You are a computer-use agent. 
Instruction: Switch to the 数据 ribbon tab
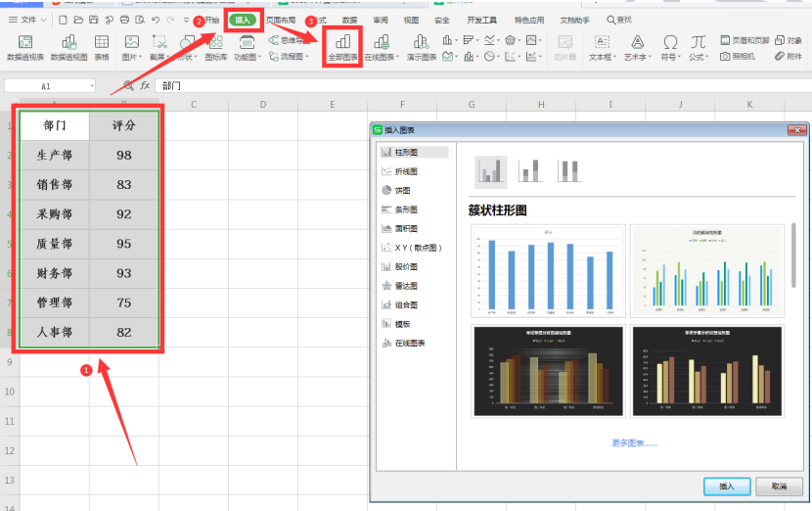coord(349,21)
